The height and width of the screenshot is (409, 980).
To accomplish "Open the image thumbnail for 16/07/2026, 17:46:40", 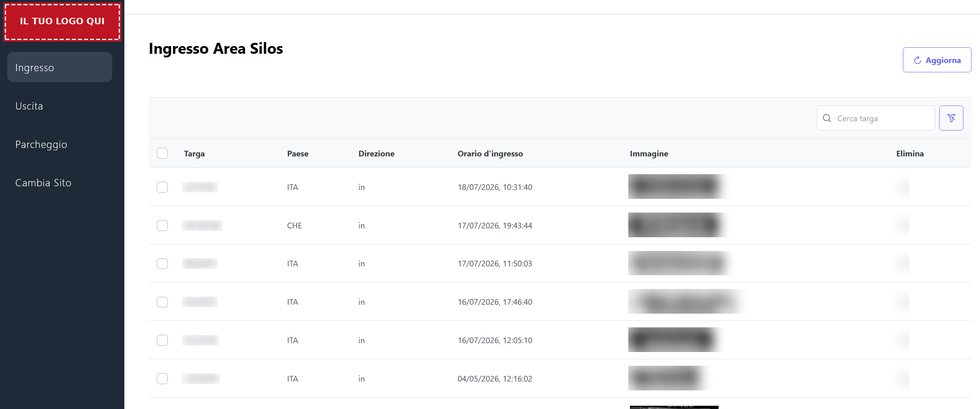I will pos(686,301).
